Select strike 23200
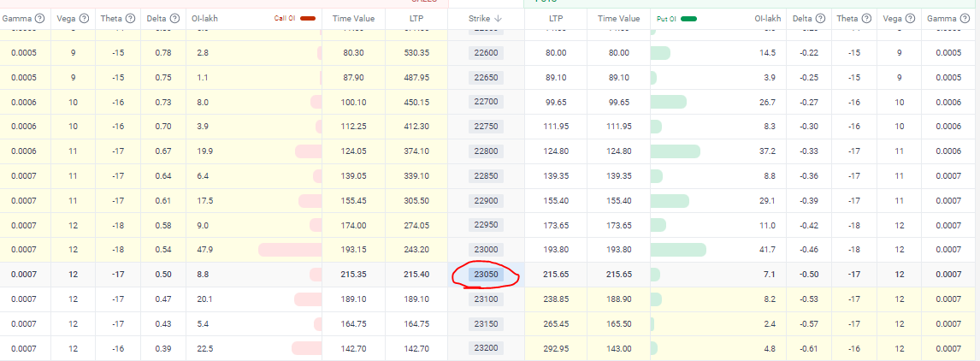The image size is (980, 361). point(487,348)
